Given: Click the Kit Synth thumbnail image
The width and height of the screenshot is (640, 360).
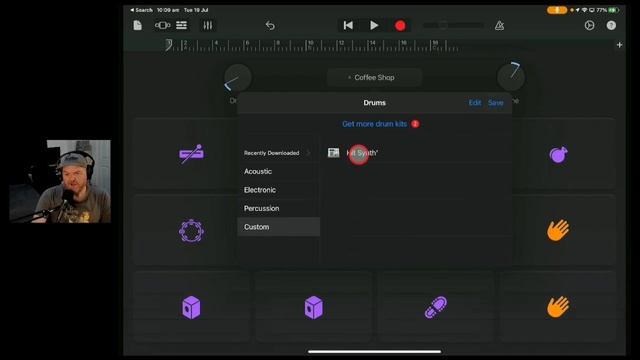Looking at the screenshot, I should tap(333, 153).
